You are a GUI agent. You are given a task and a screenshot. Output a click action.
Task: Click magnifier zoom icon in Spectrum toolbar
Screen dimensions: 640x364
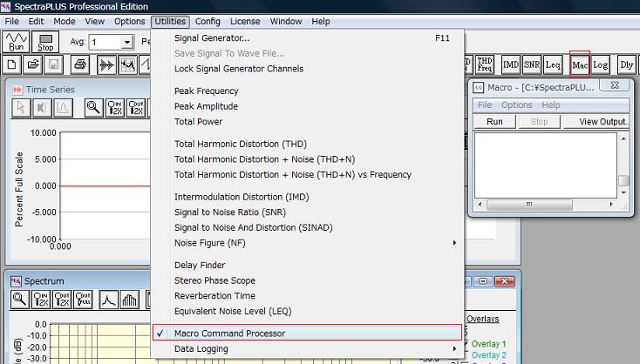click(x=19, y=300)
